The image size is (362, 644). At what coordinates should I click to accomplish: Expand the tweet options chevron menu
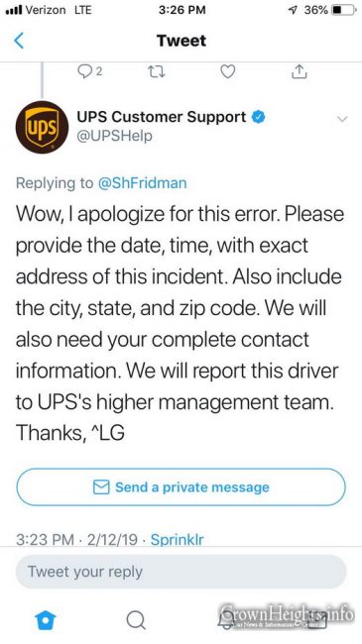(x=342, y=119)
